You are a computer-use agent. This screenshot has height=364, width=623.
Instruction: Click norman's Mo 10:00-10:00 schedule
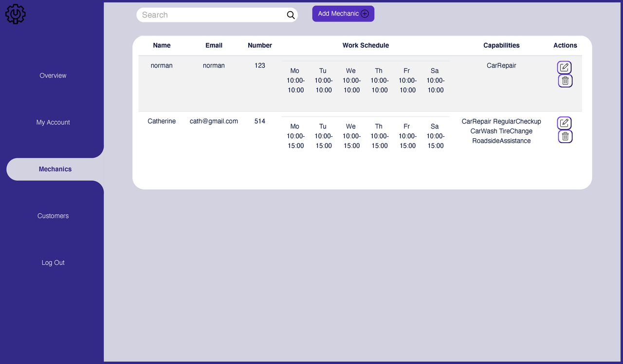click(x=295, y=80)
